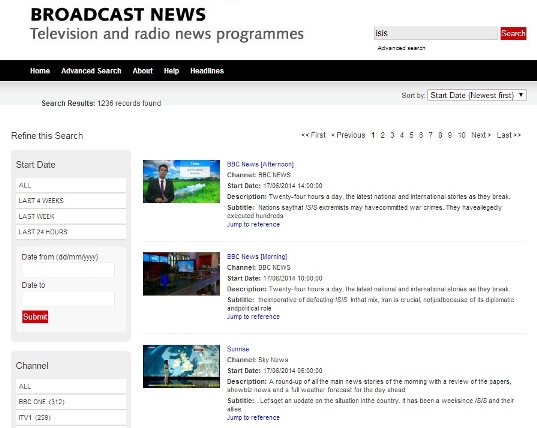Click the '1238 records found' text
The height and width of the screenshot is (428, 537).
(129, 103)
